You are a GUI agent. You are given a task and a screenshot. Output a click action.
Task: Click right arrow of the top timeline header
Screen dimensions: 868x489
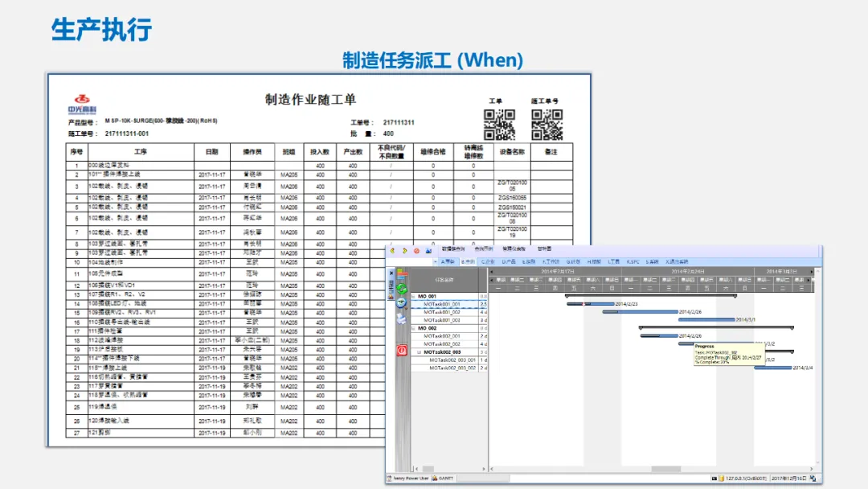pos(812,272)
